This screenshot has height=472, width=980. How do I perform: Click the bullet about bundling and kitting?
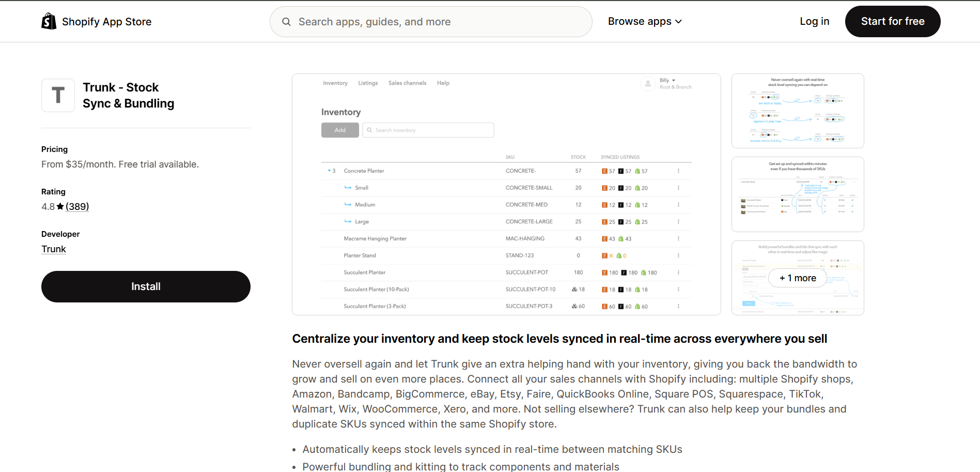[461, 466]
